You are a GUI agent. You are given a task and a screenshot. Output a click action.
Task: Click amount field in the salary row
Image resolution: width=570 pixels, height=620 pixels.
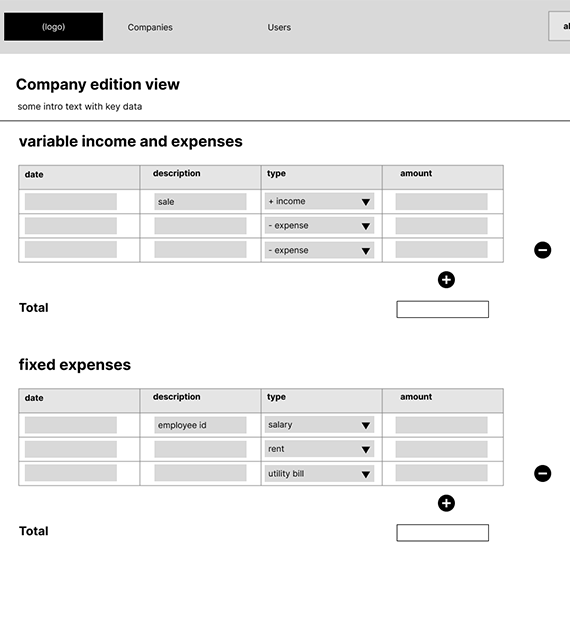(442, 425)
